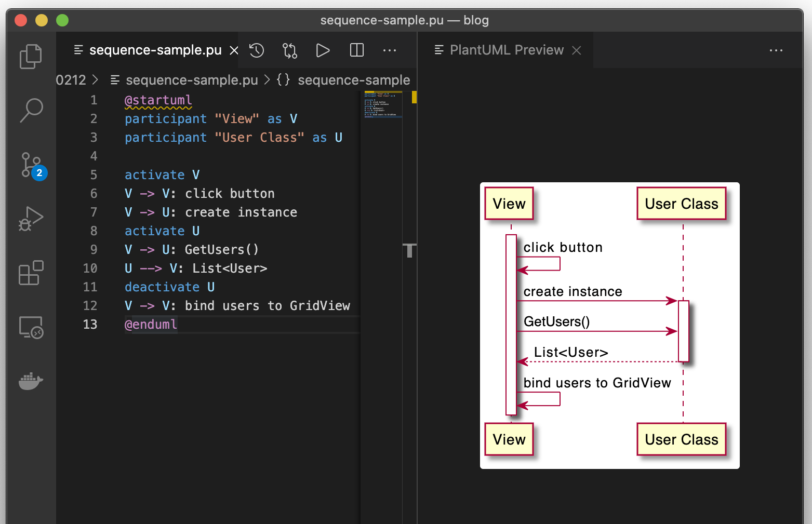Open the sequence-sample.pu breadcrumb dropdown

[192, 79]
